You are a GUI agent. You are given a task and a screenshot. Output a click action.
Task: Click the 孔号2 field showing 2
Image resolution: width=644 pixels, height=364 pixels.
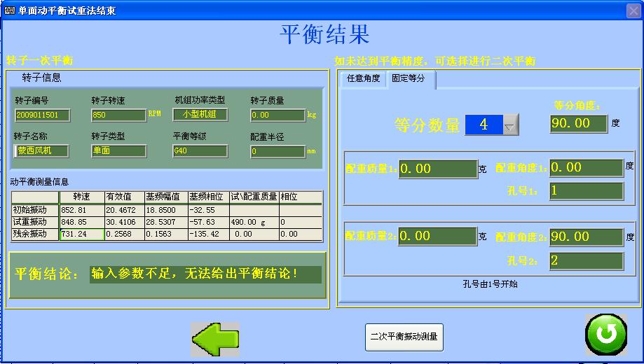[x=587, y=261]
